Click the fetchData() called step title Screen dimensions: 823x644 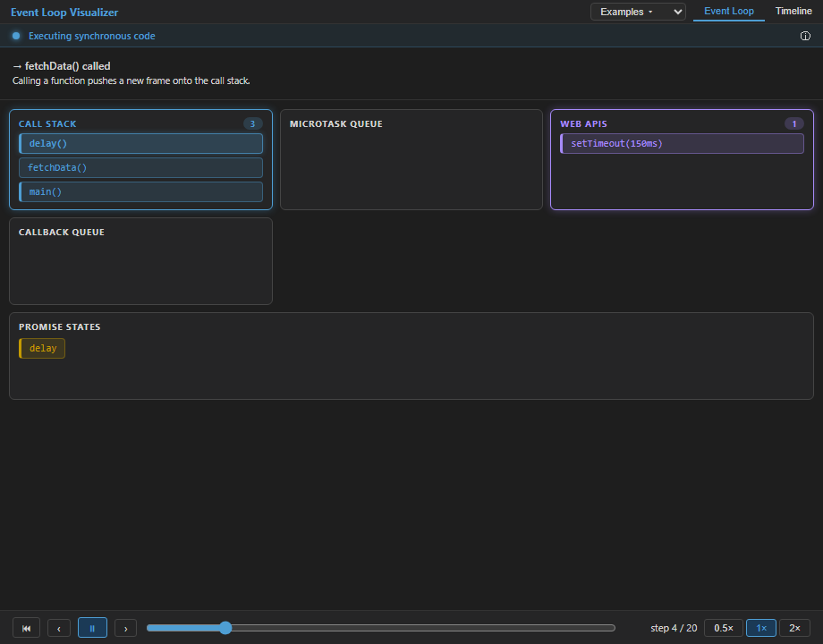pyautogui.click(x=62, y=66)
